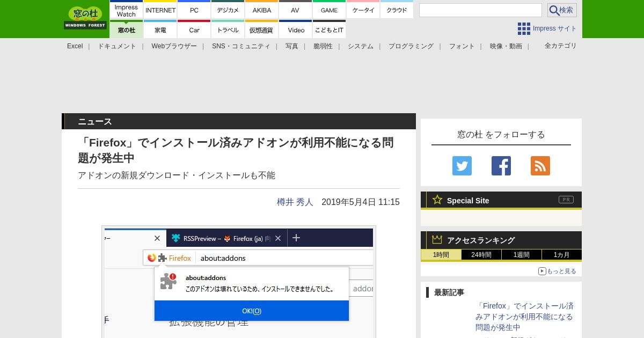This screenshot has height=338, width=644.
Task: Open the 家電 Watch tab
Action: click(160, 30)
